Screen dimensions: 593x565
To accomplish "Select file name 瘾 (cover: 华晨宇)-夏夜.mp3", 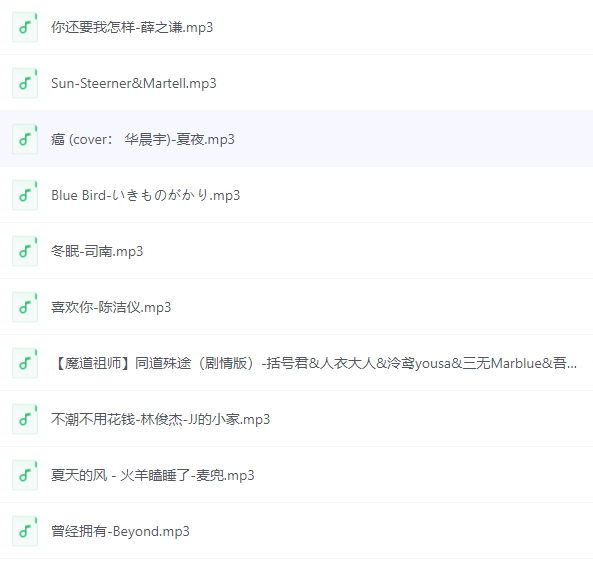I will coord(143,139).
